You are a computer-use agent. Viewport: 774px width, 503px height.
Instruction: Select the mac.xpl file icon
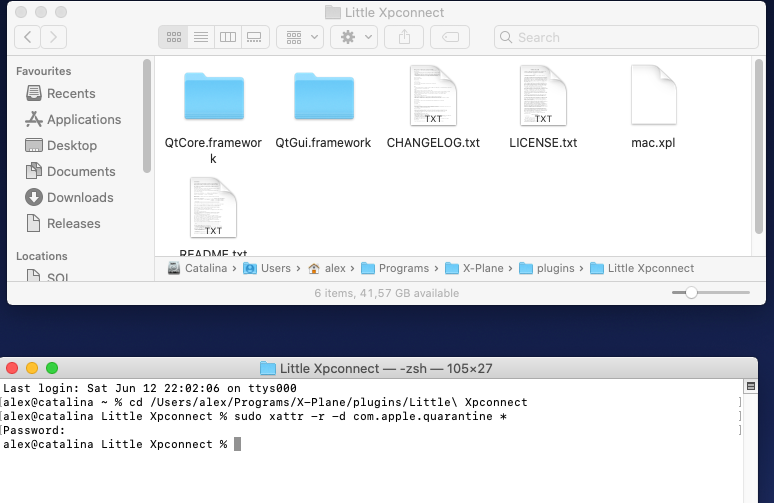point(654,95)
